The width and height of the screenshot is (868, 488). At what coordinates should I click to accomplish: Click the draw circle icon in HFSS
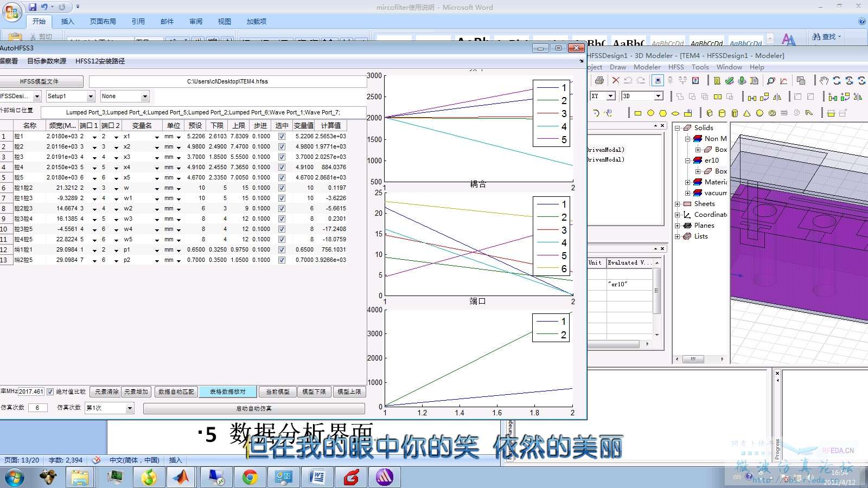point(650,113)
